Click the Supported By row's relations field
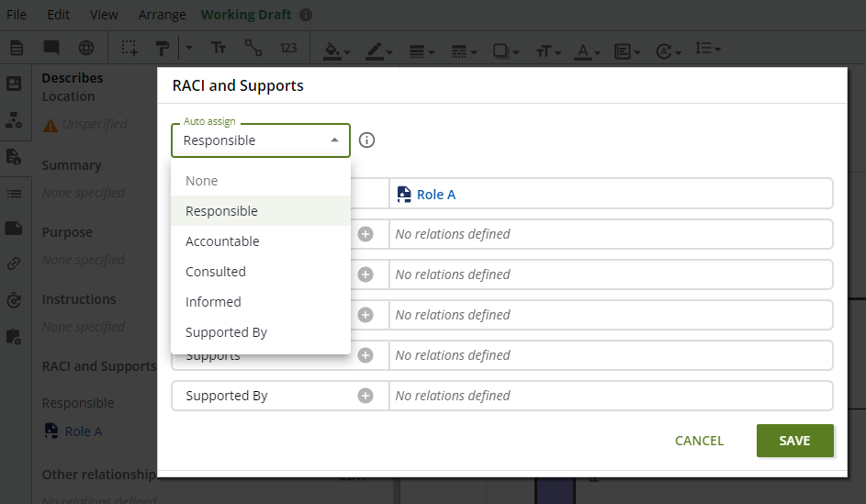Screen dimensions: 866x504 pyautogui.click(x=611, y=396)
